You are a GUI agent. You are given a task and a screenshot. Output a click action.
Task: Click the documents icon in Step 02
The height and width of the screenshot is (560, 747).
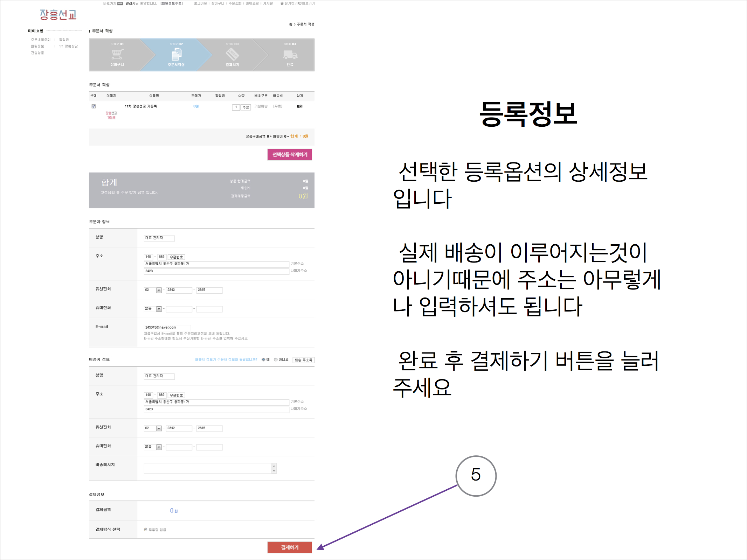tap(177, 54)
